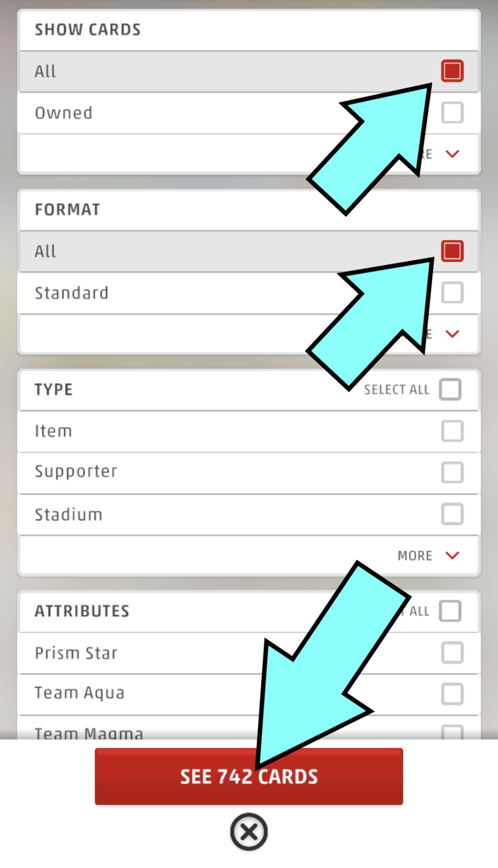498x868 pixels.
Task: Check the Owned cards checkbox
Action: click(452, 113)
